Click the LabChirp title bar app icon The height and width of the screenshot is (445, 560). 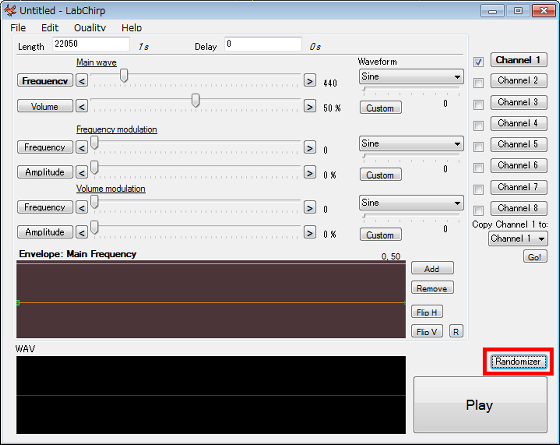point(10,10)
